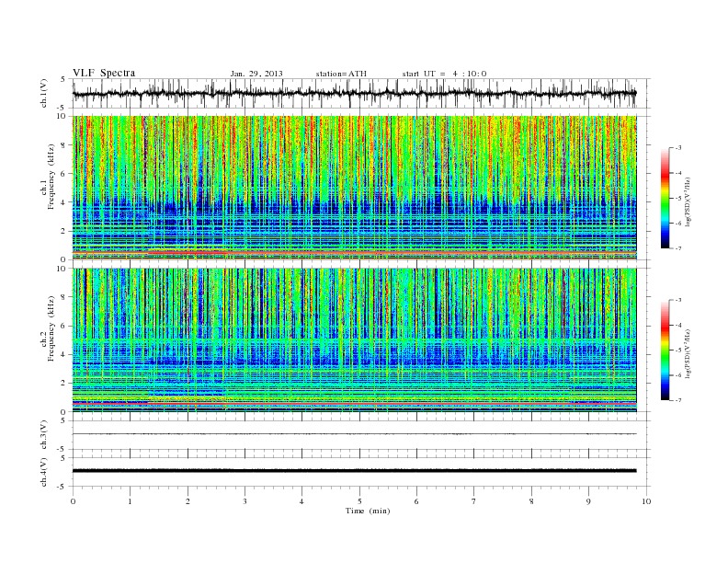728x563 pixels.
Task: Click inside the ch.2 spectrogram panel
Action: pos(354,340)
